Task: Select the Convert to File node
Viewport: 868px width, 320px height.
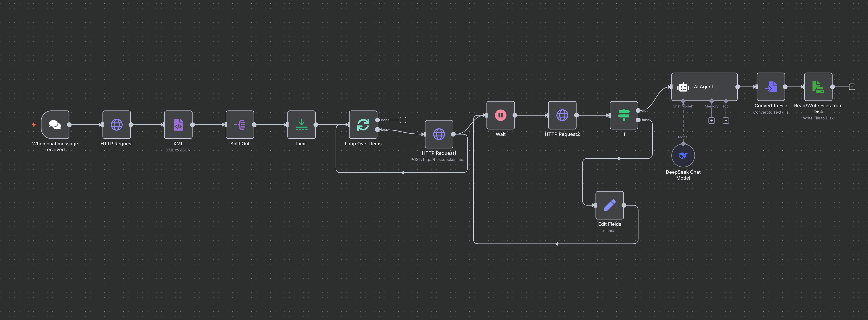Action: pyautogui.click(x=771, y=87)
